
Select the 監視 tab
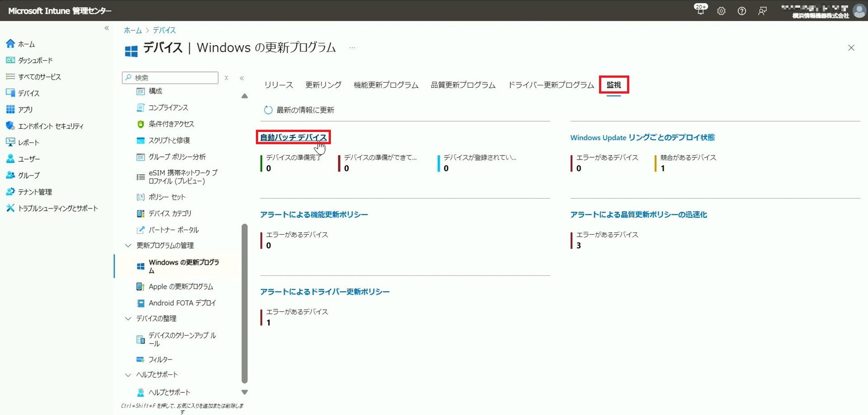point(614,85)
